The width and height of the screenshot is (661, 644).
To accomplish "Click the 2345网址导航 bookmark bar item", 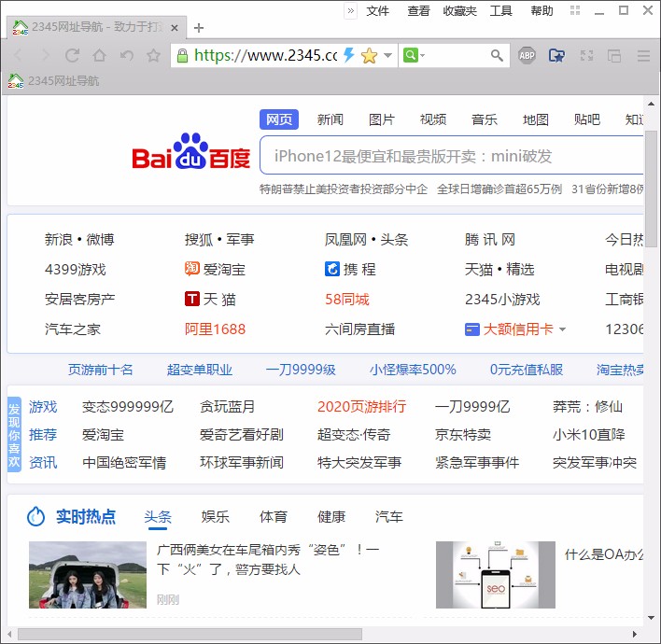I will pyautogui.click(x=53, y=80).
